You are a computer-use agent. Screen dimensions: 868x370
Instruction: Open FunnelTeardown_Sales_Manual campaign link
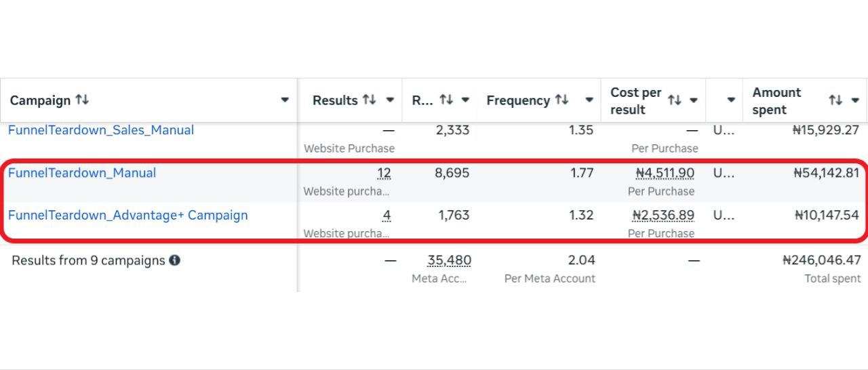coord(101,130)
